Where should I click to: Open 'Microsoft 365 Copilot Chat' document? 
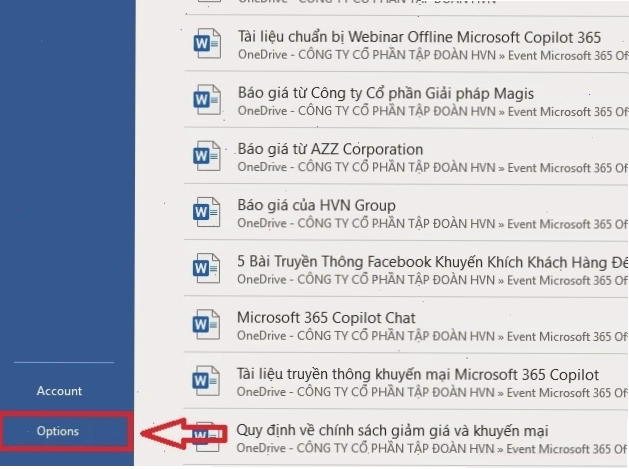point(326,318)
